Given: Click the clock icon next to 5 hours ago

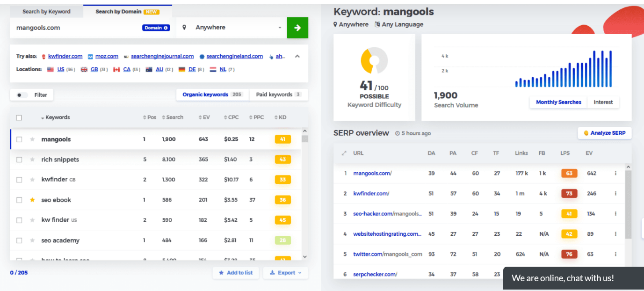Looking at the screenshot, I should click(397, 133).
